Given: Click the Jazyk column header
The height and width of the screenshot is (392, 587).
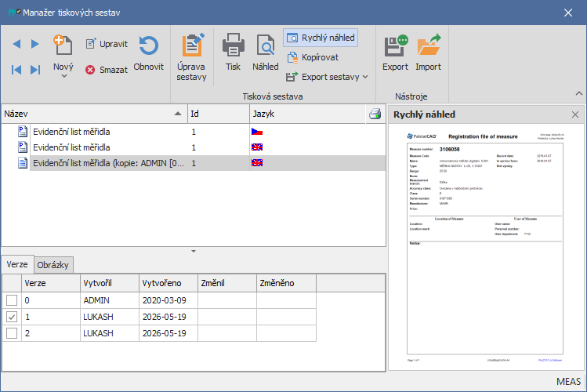Looking at the screenshot, I should coord(308,114).
